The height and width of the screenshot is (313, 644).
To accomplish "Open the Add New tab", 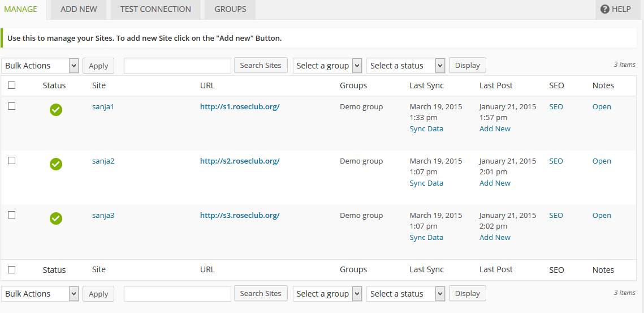I will (x=79, y=9).
